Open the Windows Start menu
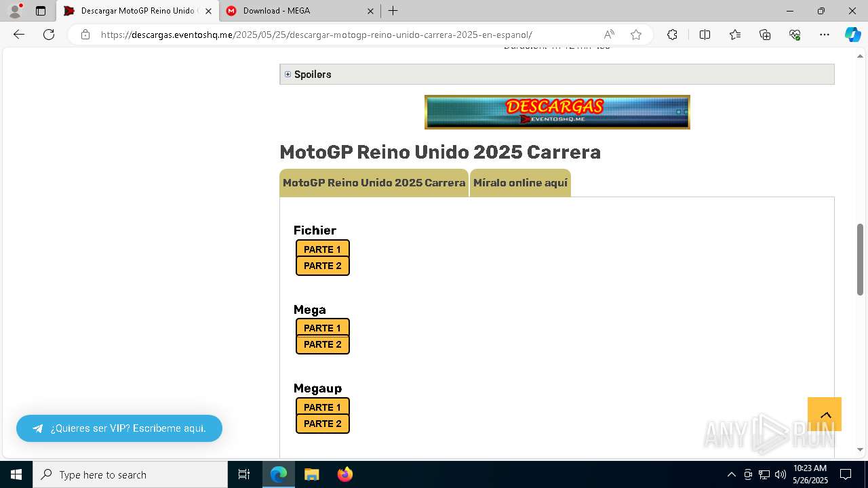 (16, 474)
